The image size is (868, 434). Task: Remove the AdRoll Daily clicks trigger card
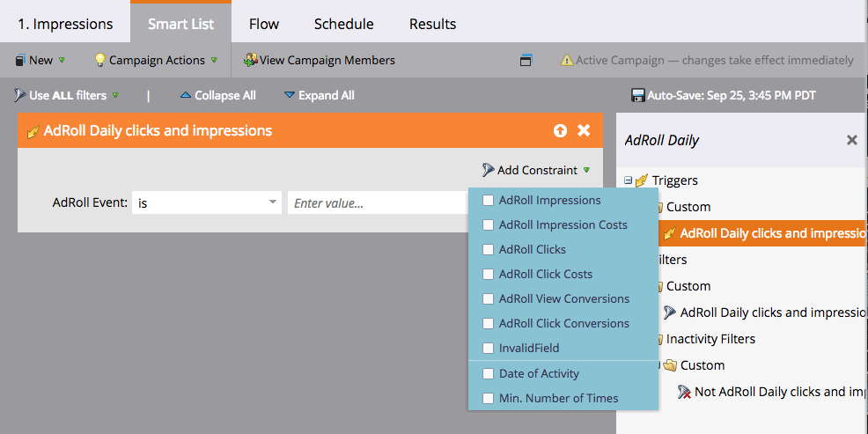coord(584,130)
